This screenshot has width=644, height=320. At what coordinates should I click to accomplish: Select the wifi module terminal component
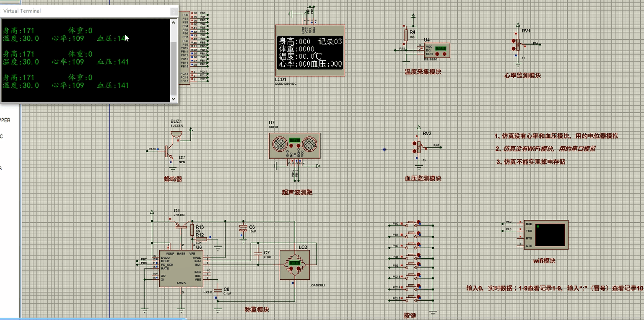pos(550,235)
